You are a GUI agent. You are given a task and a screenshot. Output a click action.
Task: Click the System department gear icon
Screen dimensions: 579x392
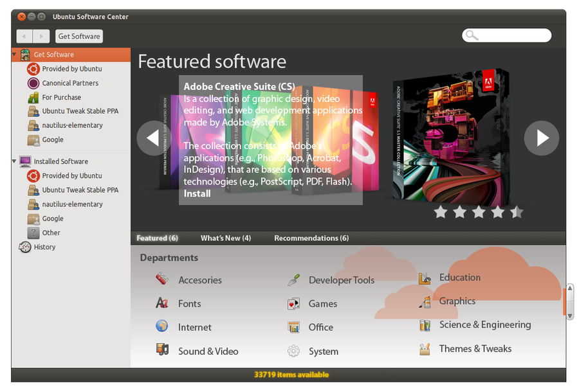click(293, 351)
